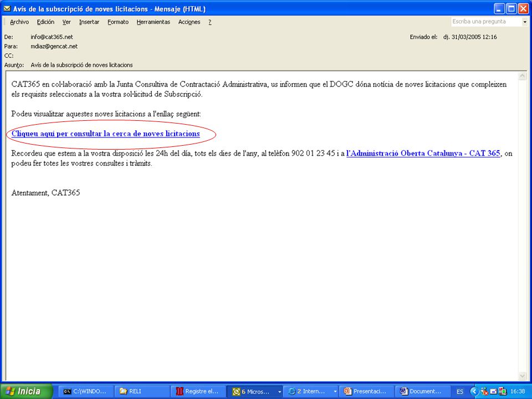Open the Ver menu
Image resolution: width=532 pixels, height=399 pixels.
pyautogui.click(x=66, y=22)
